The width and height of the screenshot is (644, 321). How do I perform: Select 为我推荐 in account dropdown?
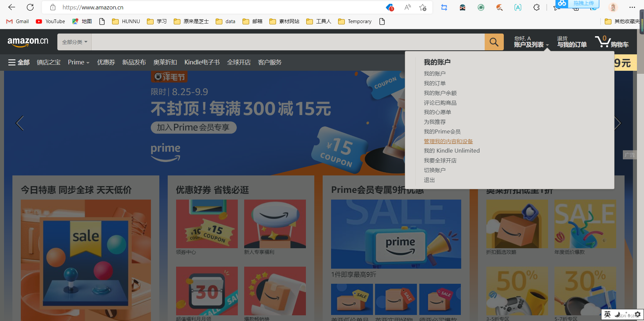434,122
